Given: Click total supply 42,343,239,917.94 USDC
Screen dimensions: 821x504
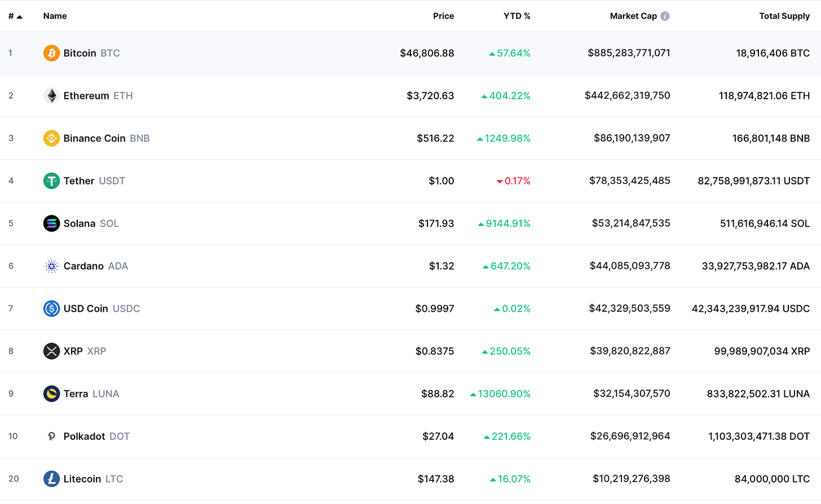Looking at the screenshot, I should coord(751,308).
